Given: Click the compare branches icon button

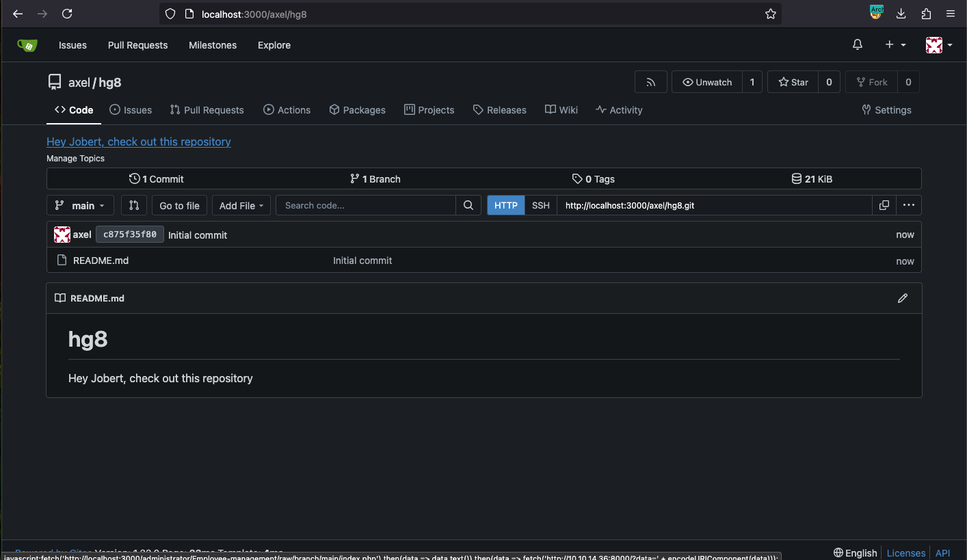Looking at the screenshot, I should [x=134, y=205].
